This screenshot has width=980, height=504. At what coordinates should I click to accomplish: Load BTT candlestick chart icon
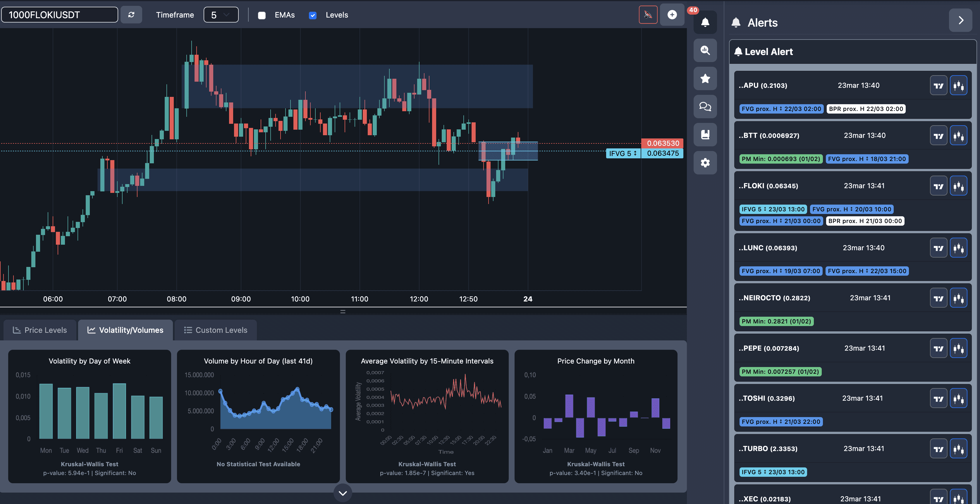(958, 136)
